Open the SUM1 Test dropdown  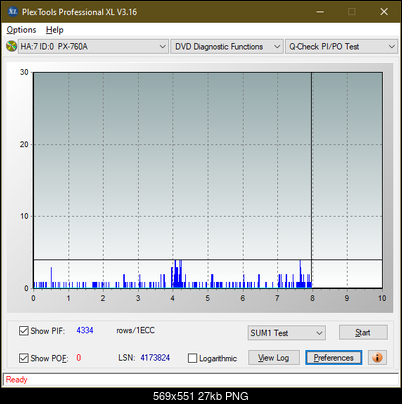[286, 333]
